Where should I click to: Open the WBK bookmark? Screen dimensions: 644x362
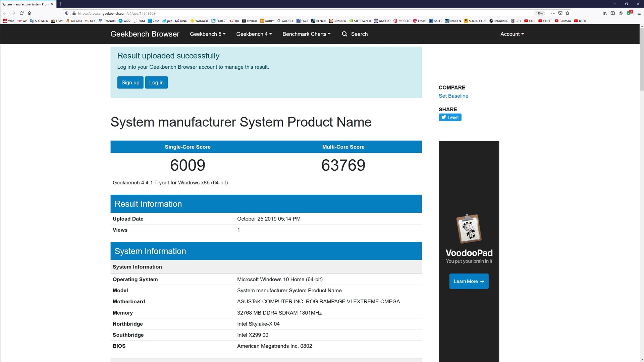9,21
